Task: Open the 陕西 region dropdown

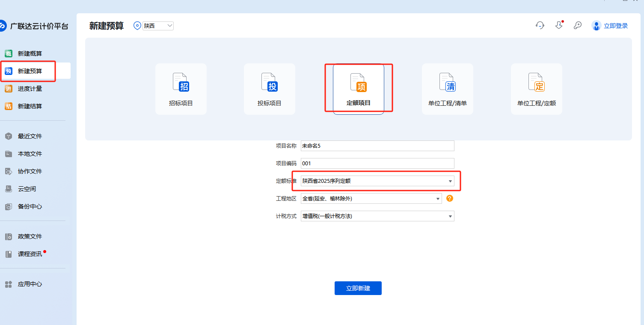Action: coord(158,26)
